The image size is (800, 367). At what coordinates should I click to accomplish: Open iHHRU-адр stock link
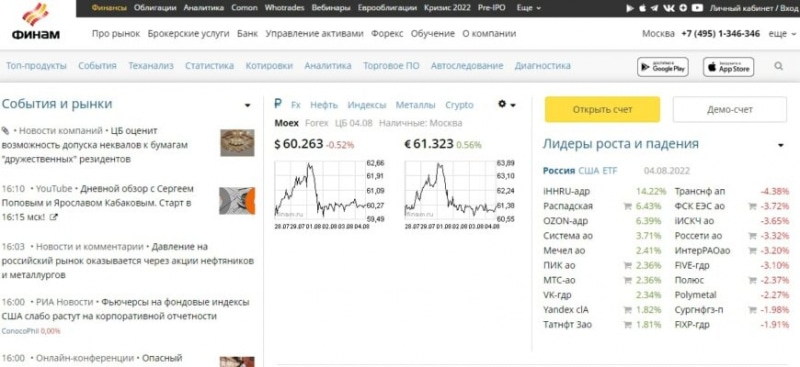click(x=567, y=191)
